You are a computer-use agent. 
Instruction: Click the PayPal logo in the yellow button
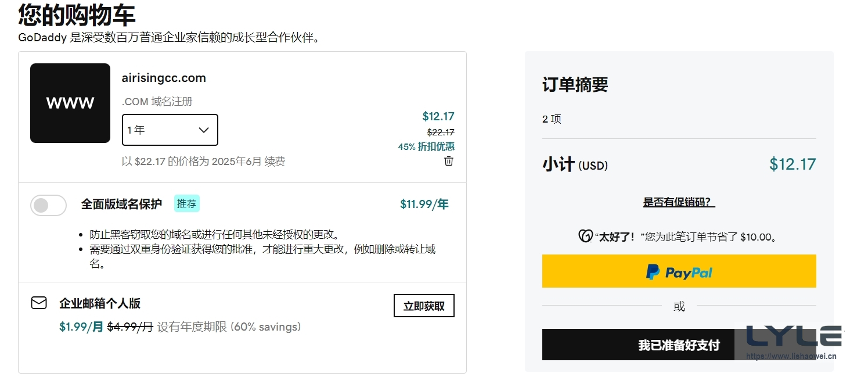(678, 271)
